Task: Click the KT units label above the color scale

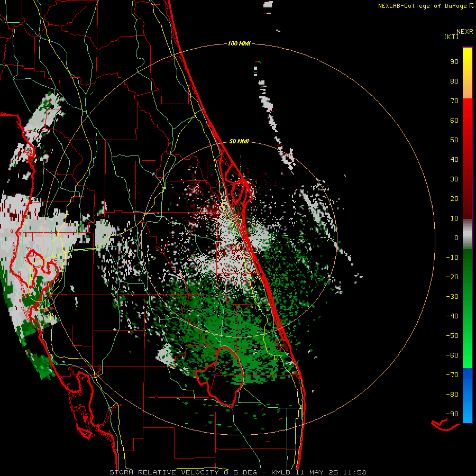Action: pos(452,36)
